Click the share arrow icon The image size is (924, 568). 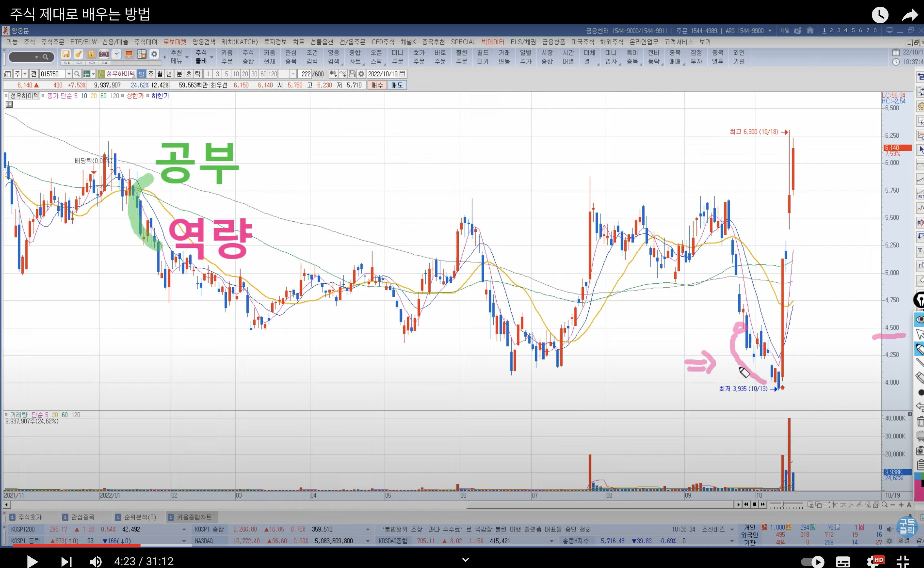point(910,15)
